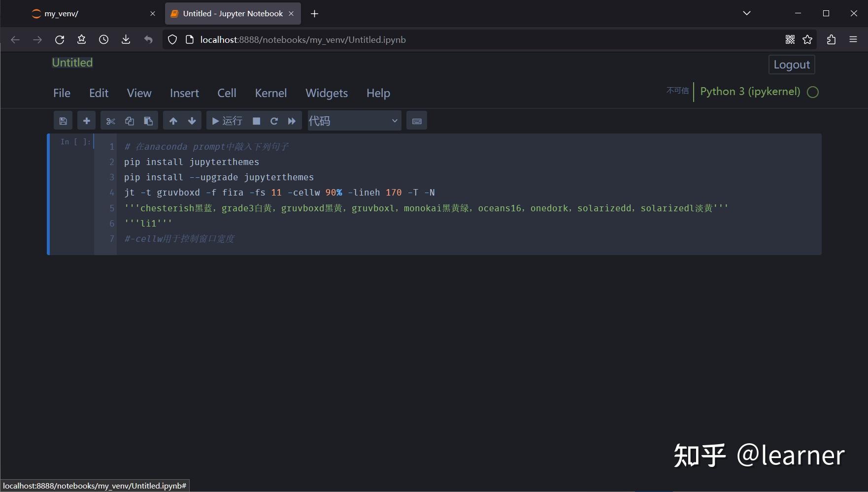868x492 pixels.
Task: Open the keyboard shortcuts command palette icon
Action: (416, 120)
